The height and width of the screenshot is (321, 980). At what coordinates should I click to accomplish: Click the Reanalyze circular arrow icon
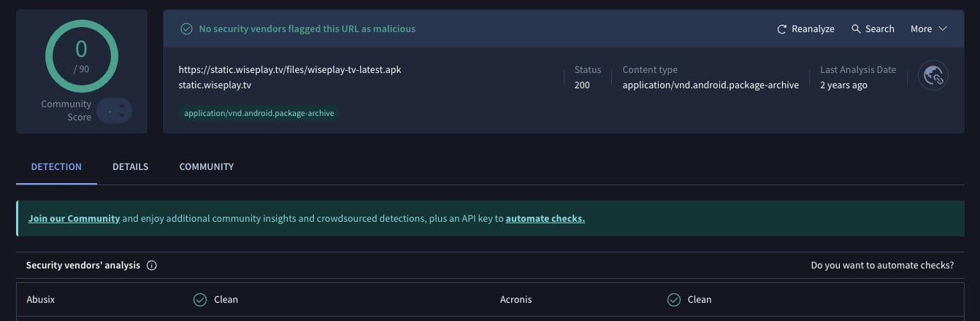[x=782, y=29]
